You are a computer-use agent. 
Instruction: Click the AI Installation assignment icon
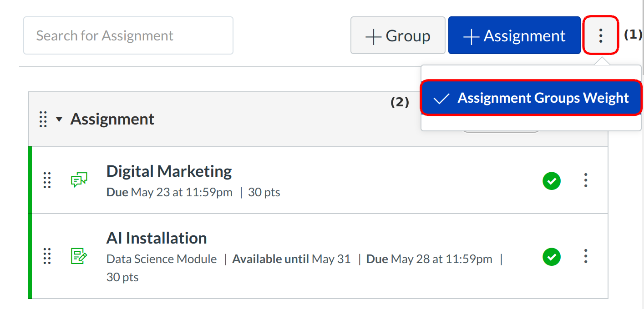click(x=79, y=256)
